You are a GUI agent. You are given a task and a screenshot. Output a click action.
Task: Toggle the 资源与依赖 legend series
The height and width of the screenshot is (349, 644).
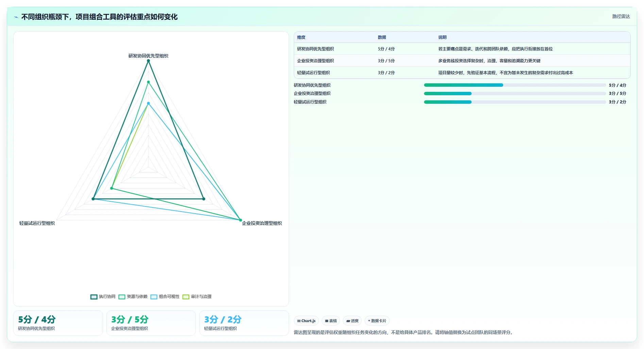tap(133, 297)
